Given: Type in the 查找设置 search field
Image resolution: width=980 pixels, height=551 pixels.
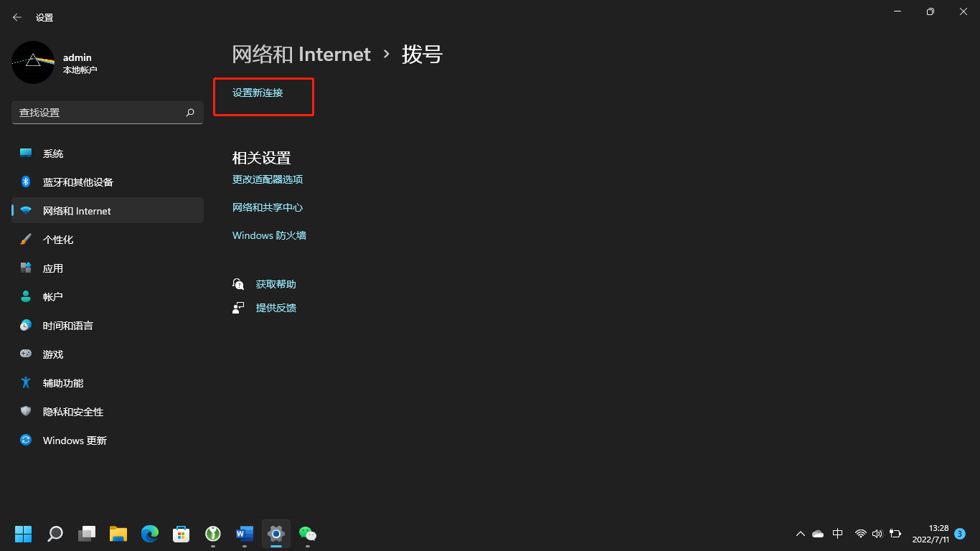Looking at the screenshot, I should click(x=97, y=113).
